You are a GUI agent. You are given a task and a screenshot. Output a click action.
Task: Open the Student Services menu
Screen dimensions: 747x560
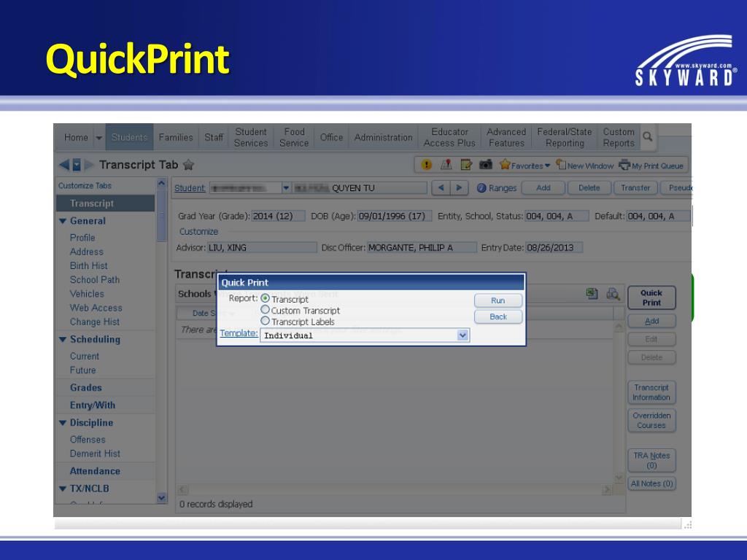pyautogui.click(x=251, y=137)
